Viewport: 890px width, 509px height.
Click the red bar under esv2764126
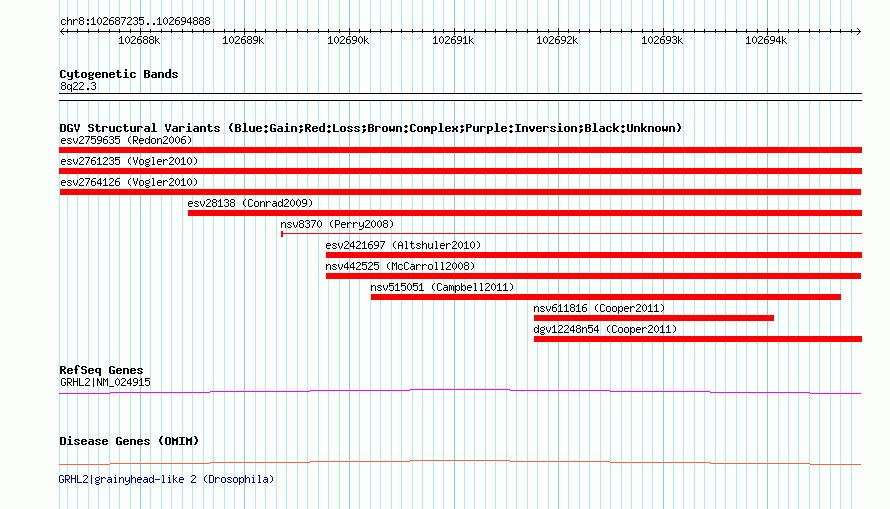click(460, 192)
